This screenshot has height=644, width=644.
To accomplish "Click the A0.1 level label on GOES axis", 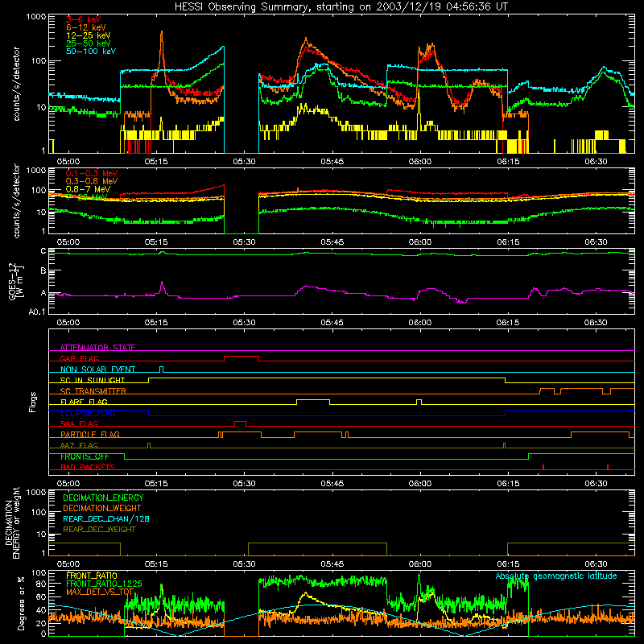I will 37,312.
